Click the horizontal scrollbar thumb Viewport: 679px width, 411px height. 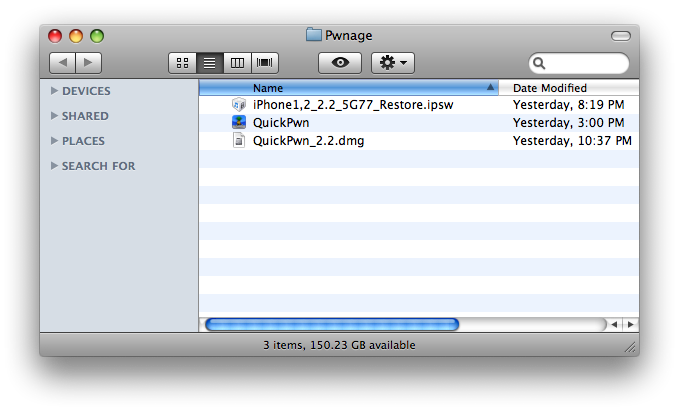331,324
